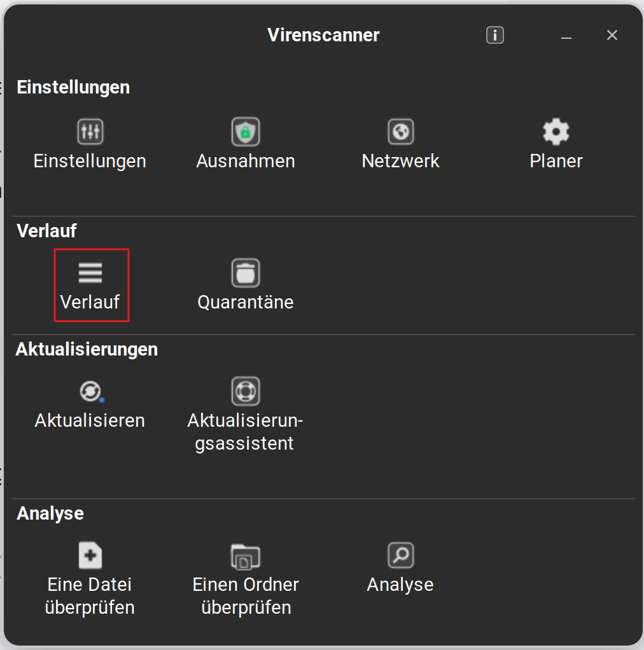Screen dimensions: 644x650
Task: Click the file-plus icon for Eine Datei überprüfen
Action: click(90, 555)
